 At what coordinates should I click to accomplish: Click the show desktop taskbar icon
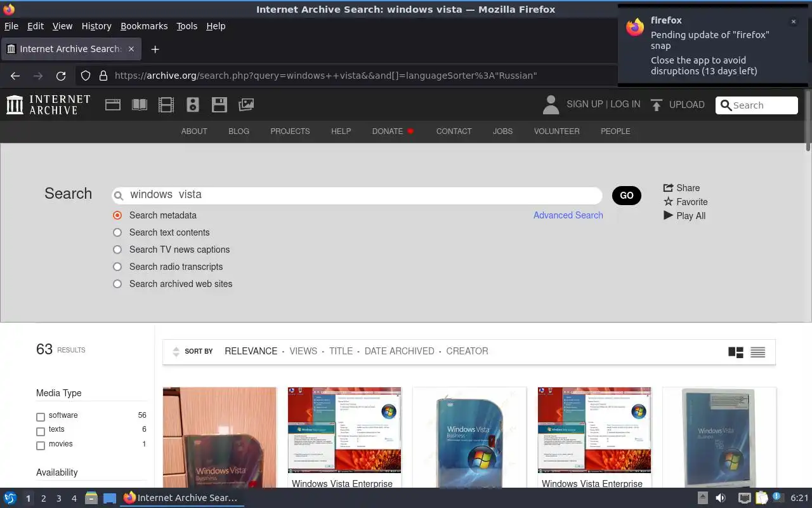point(110,498)
